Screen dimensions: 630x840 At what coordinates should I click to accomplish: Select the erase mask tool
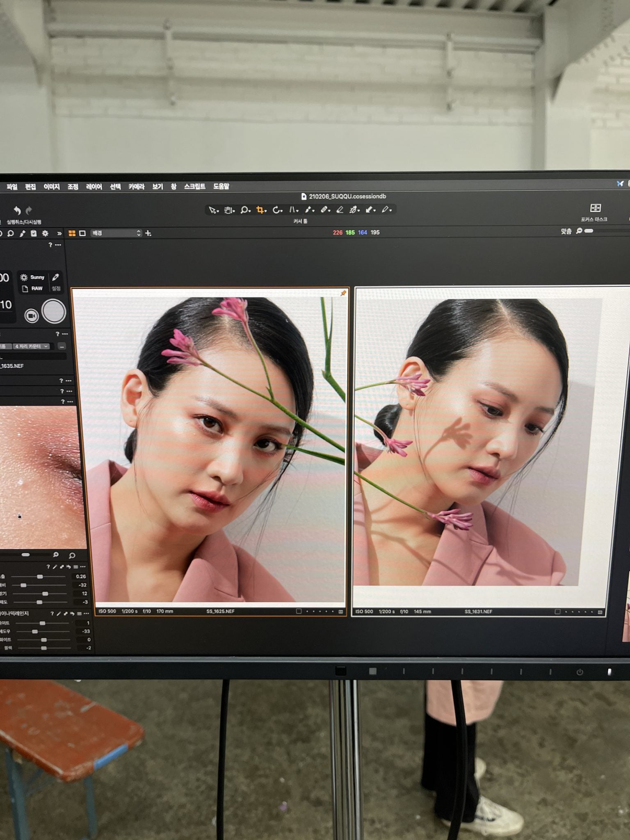(x=340, y=210)
